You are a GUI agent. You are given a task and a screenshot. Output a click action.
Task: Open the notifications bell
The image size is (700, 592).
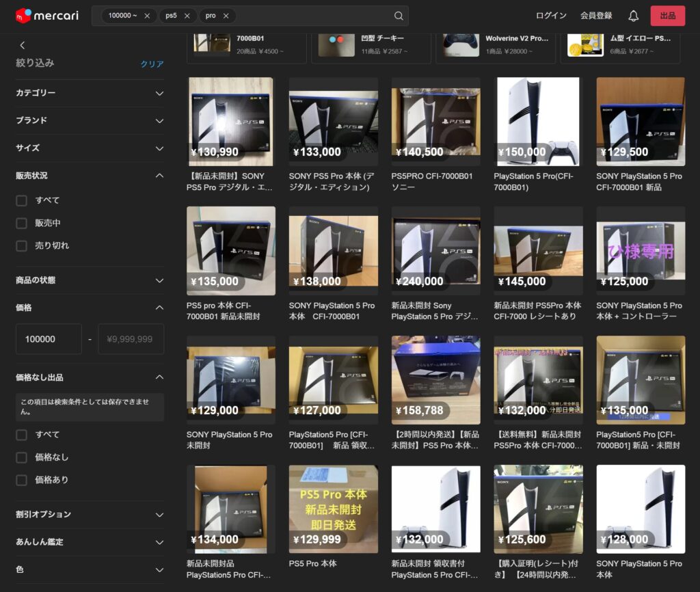tap(633, 16)
